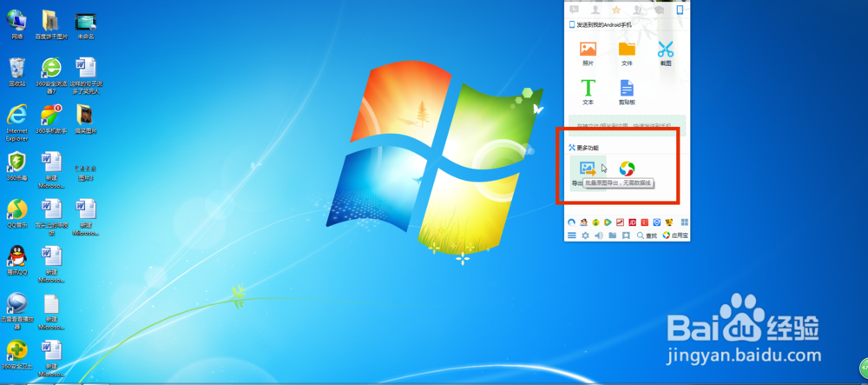The width and height of the screenshot is (868, 385).
Task: Launch 360杀毒 antivirus shortcut
Action: click(17, 166)
